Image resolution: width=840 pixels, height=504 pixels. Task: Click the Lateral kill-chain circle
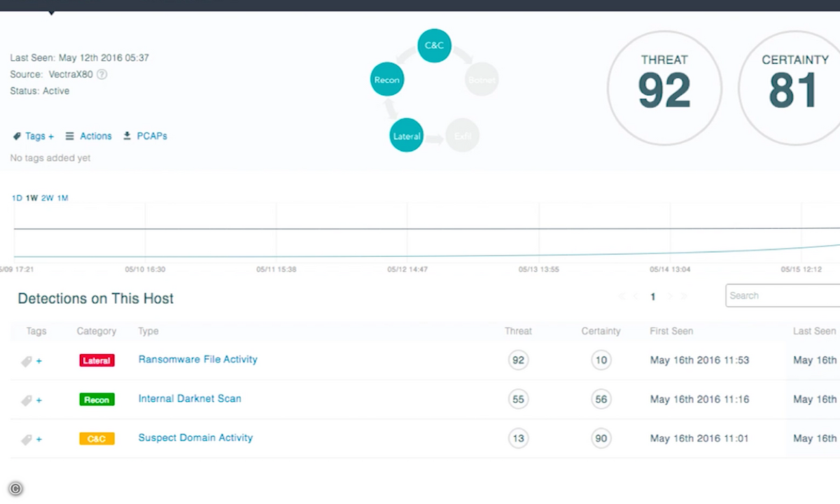(x=407, y=136)
